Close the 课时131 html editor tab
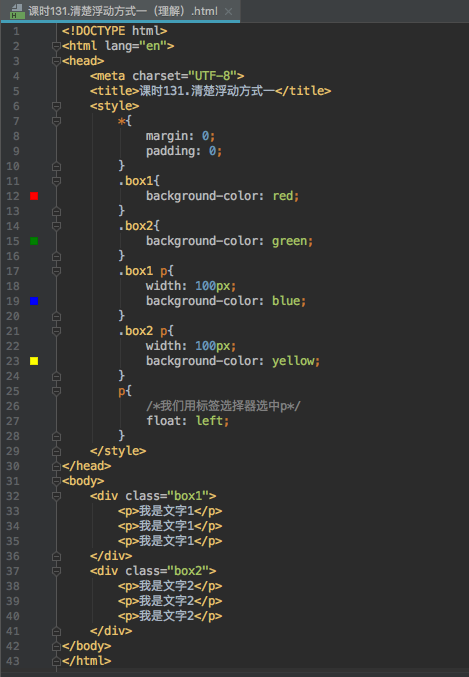Image resolution: width=469 pixels, height=677 pixels. (228, 12)
